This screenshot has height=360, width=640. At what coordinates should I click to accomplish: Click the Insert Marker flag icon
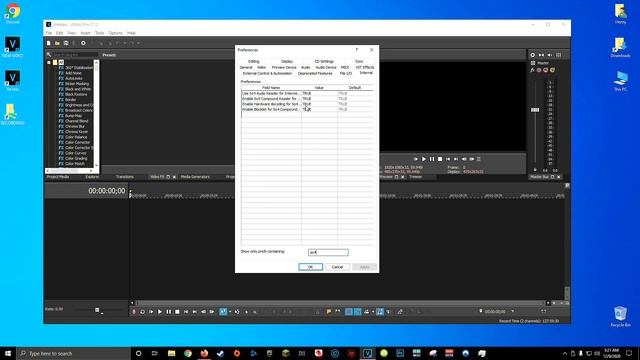[329, 312]
